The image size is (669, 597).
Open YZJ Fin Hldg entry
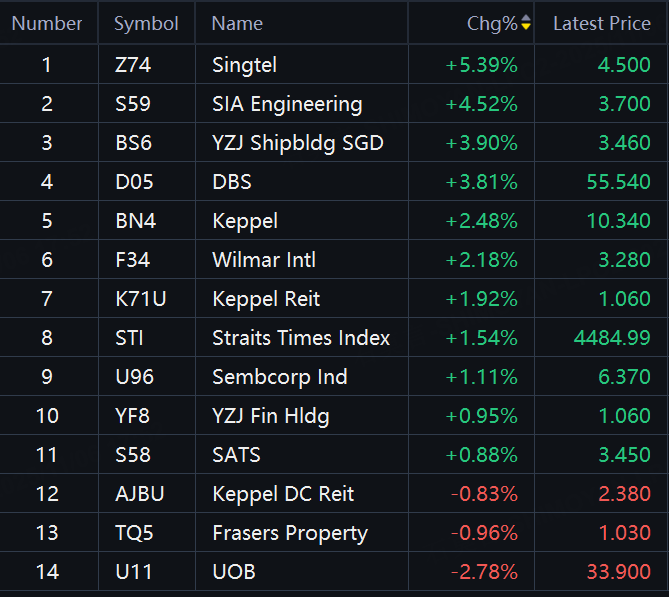pyautogui.click(x=270, y=416)
